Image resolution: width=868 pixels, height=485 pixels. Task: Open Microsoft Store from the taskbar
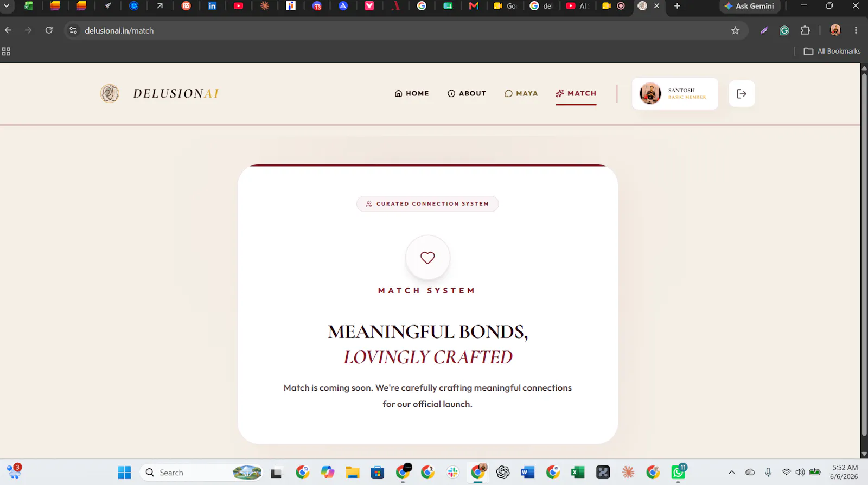pyautogui.click(x=378, y=473)
